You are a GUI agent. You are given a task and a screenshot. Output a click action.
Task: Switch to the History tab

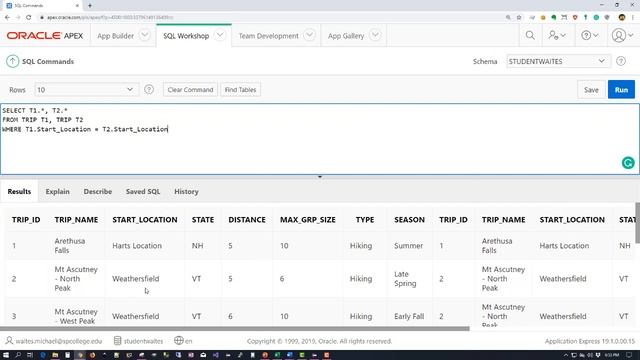click(x=186, y=191)
